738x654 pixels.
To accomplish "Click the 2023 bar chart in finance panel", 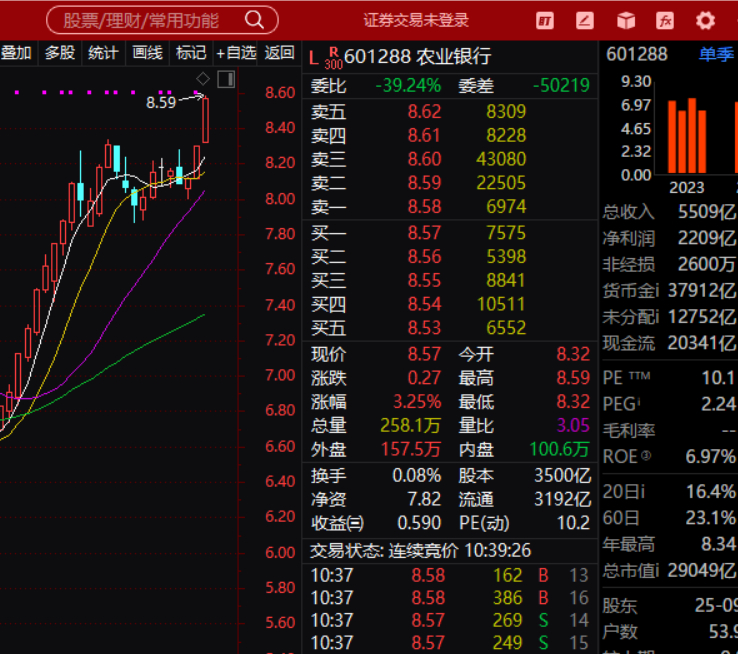I will [687, 136].
